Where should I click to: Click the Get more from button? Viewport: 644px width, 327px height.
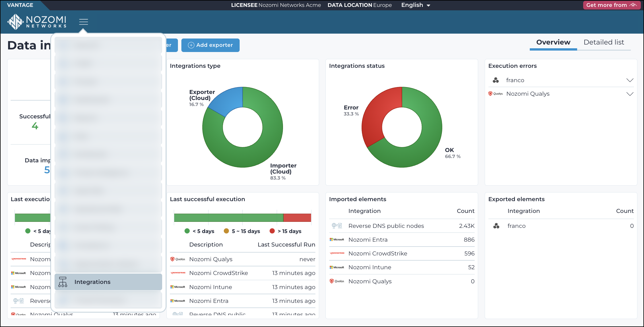coord(612,5)
